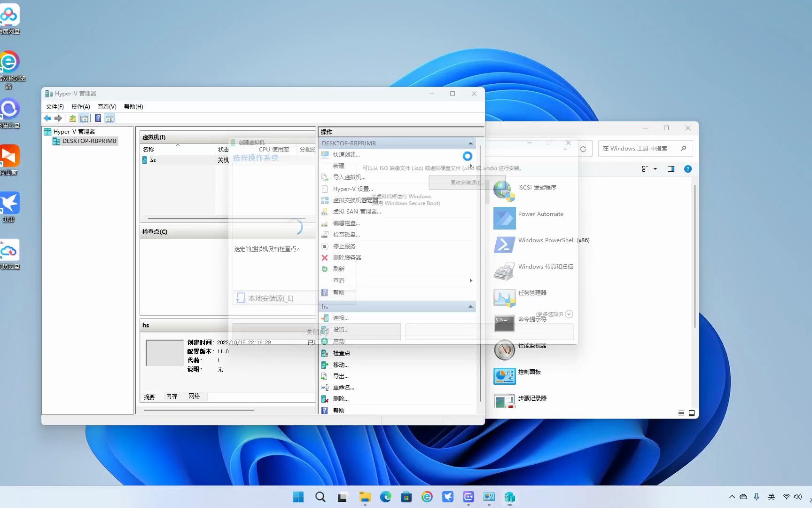Click blue help icon in Windows 工具 window
Viewport: 812px width, 508px height.
688,169
